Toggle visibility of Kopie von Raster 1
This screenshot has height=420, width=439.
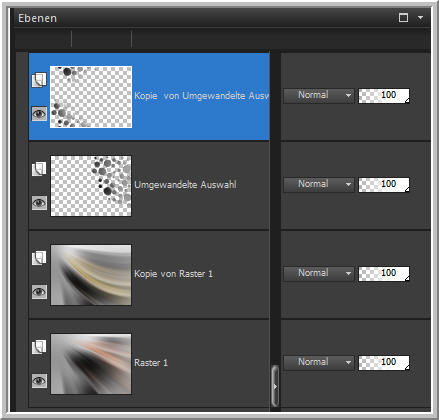[x=39, y=292]
